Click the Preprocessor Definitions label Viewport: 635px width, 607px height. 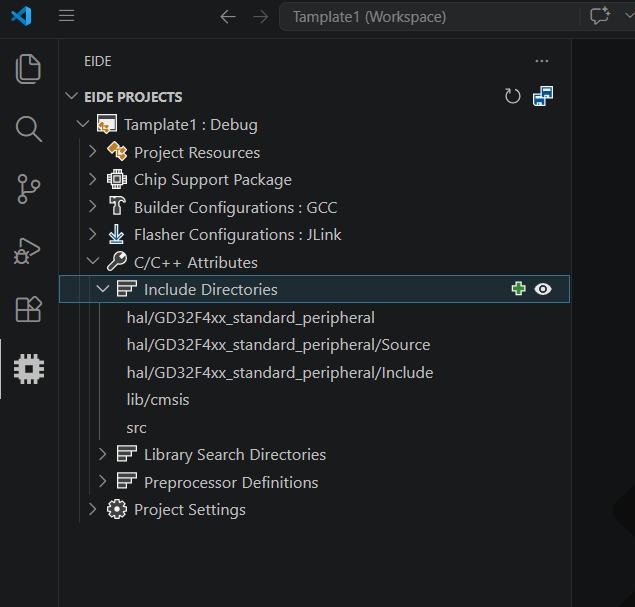pos(231,483)
